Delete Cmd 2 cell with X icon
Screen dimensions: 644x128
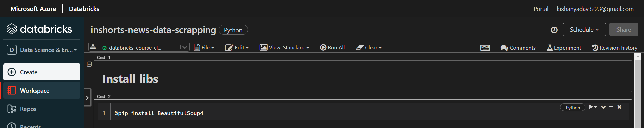619,107
